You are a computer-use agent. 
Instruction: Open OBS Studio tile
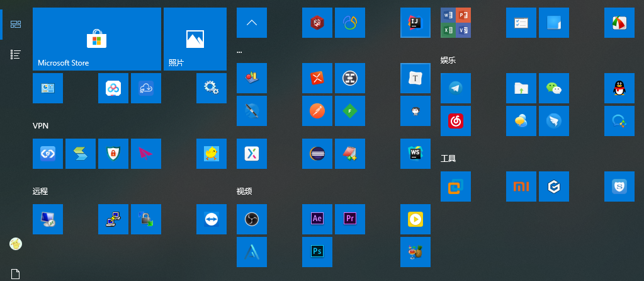pos(252,219)
